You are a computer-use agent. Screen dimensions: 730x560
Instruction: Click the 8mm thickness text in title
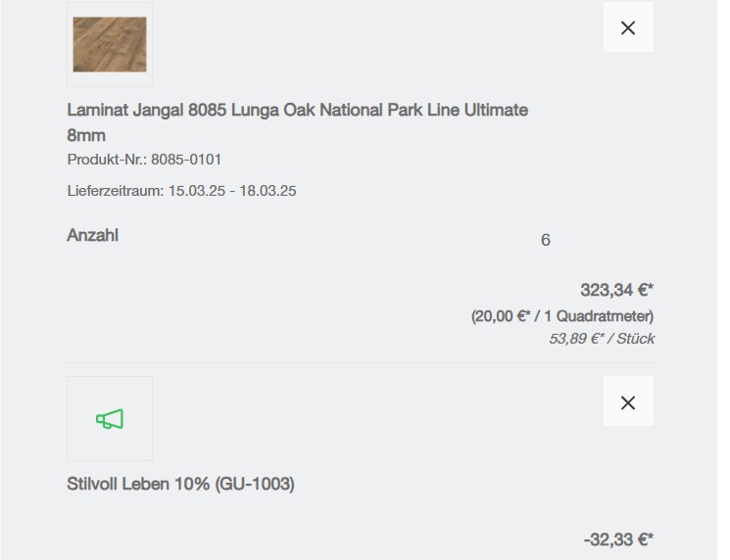[x=86, y=135]
